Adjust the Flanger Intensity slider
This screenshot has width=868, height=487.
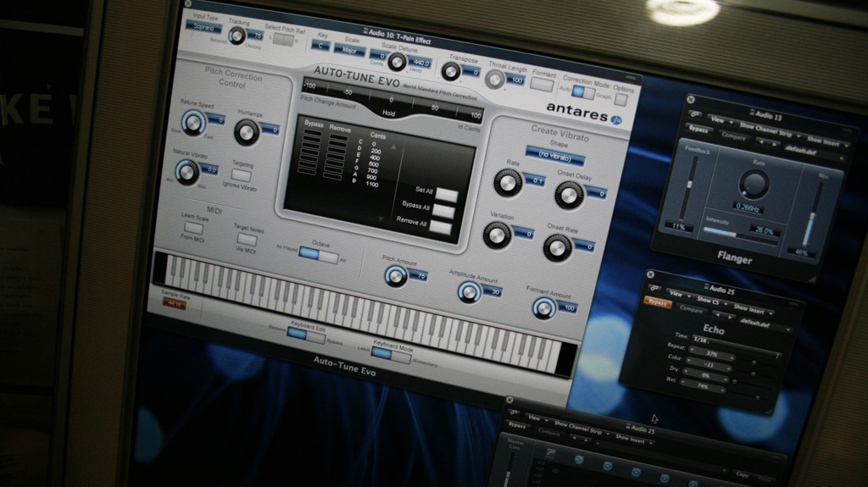point(741,236)
